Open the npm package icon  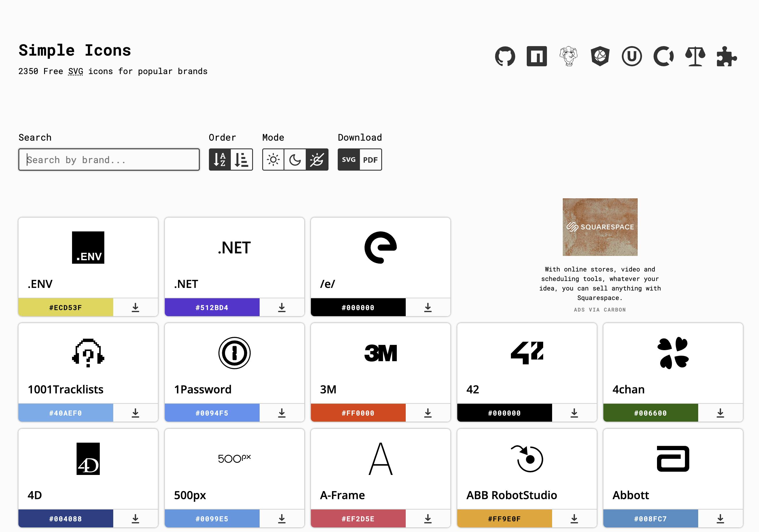pos(537,56)
